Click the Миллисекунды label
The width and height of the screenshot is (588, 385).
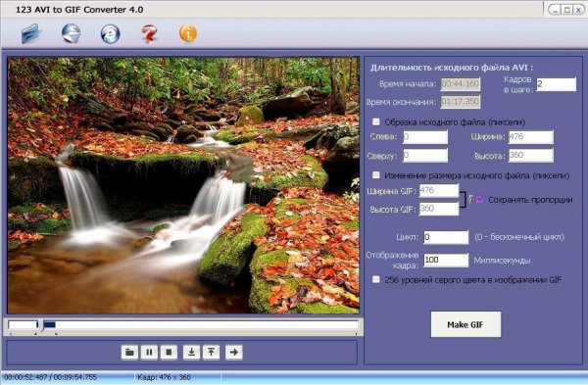502,261
